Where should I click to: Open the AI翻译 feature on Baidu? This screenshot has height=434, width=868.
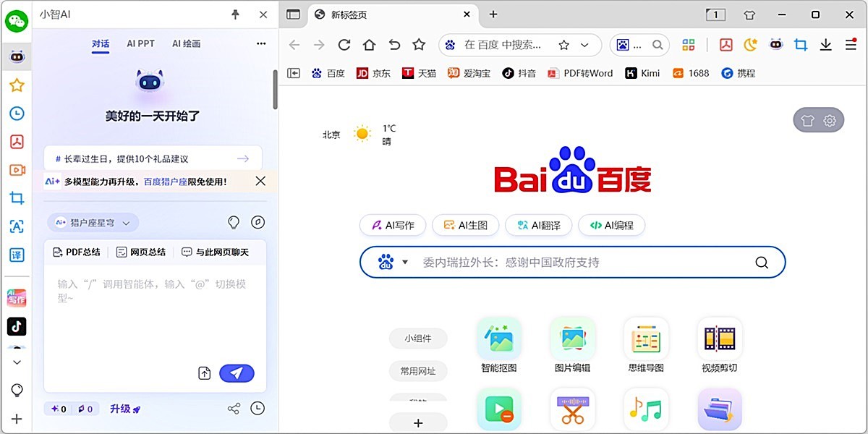(538, 225)
